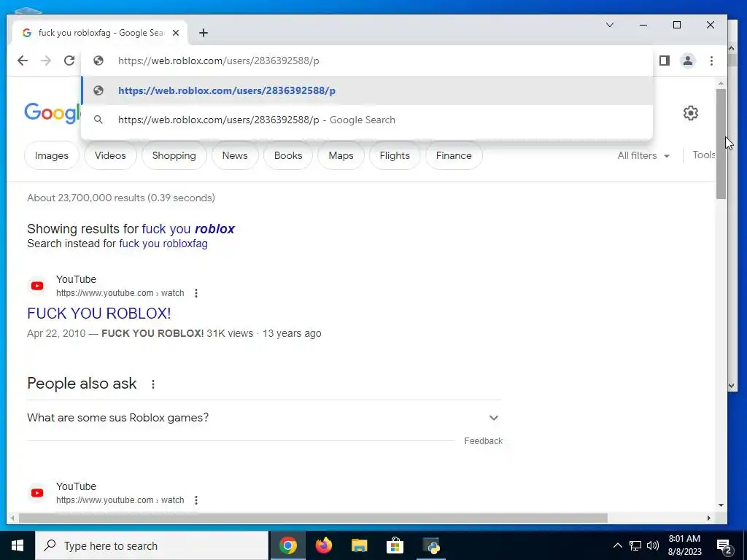This screenshot has height=560, width=747.
Task: Open a new tab with the plus button
Action: [204, 33]
